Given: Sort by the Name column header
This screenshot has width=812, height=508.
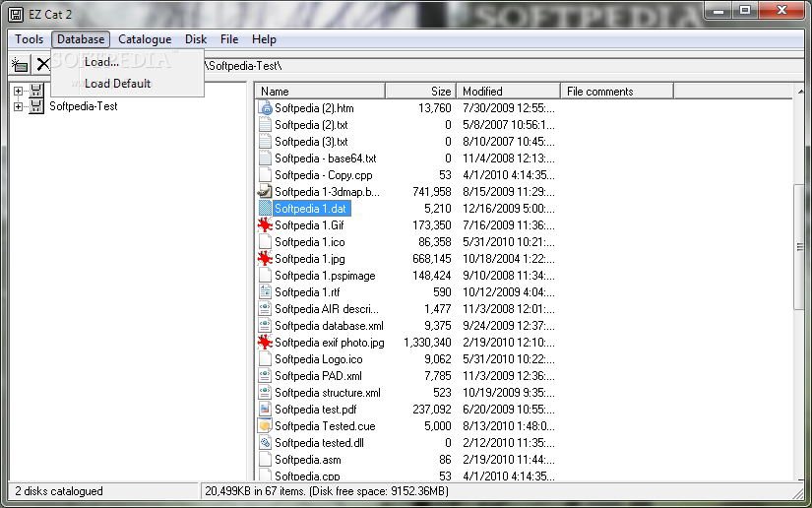Looking at the screenshot, I should point(321,92).
